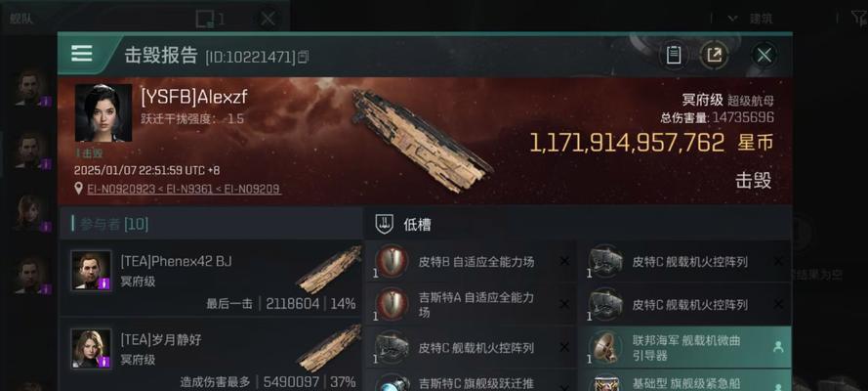Click the clipboard icon in report header
868x391 pixels.
point(673,55)
